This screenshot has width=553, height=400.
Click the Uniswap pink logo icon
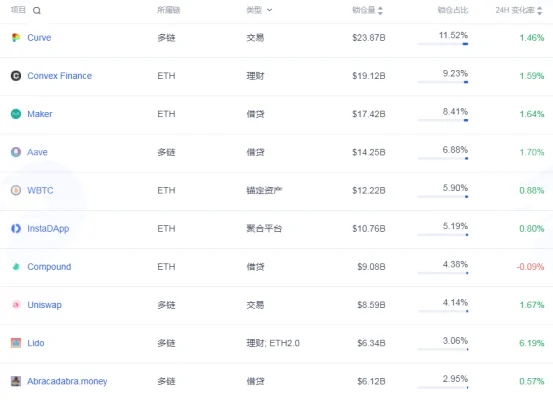16,305
